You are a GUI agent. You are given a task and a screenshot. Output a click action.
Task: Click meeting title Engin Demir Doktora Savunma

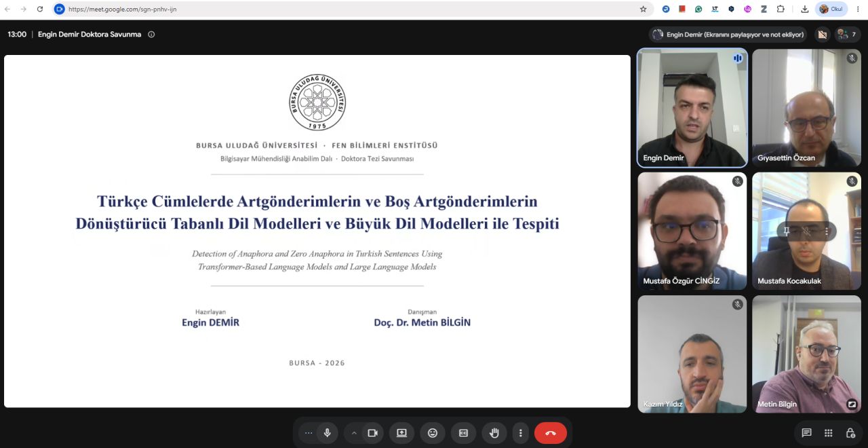pos(90,34)
